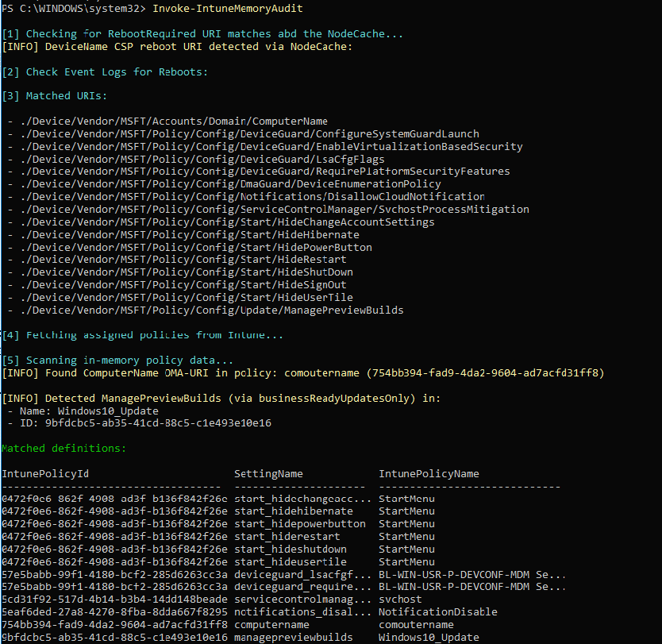Select the start_hidepowerbutton table row
662x644 pixels.
(x=218, y=524)
